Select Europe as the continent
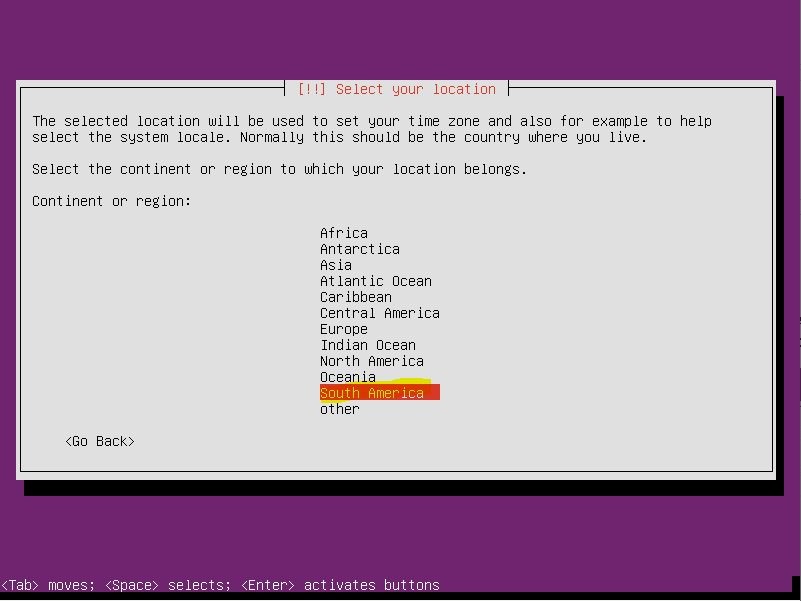Screen dimensions: 801x601 point(343,329)
